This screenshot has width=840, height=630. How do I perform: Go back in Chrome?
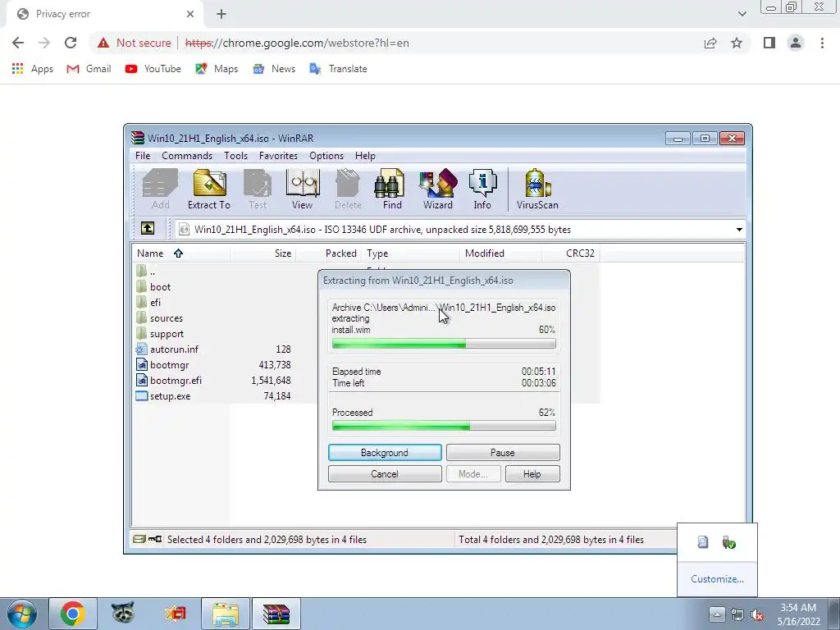pos(18,43)
